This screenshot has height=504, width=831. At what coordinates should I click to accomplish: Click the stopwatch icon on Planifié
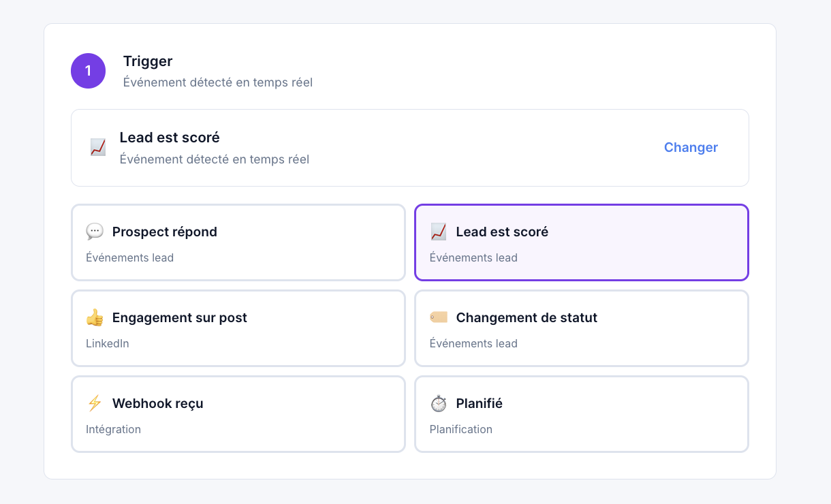coord(439,403)
